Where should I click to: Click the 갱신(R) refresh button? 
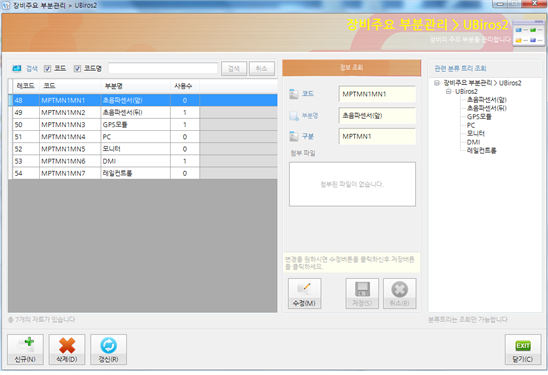(x=108, y=349)
